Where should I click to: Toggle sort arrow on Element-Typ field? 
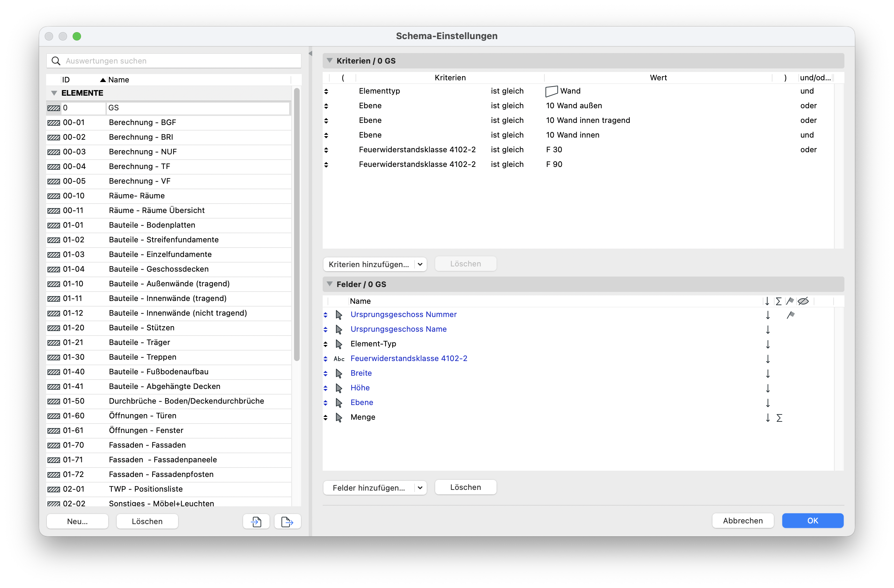point(768,344)
